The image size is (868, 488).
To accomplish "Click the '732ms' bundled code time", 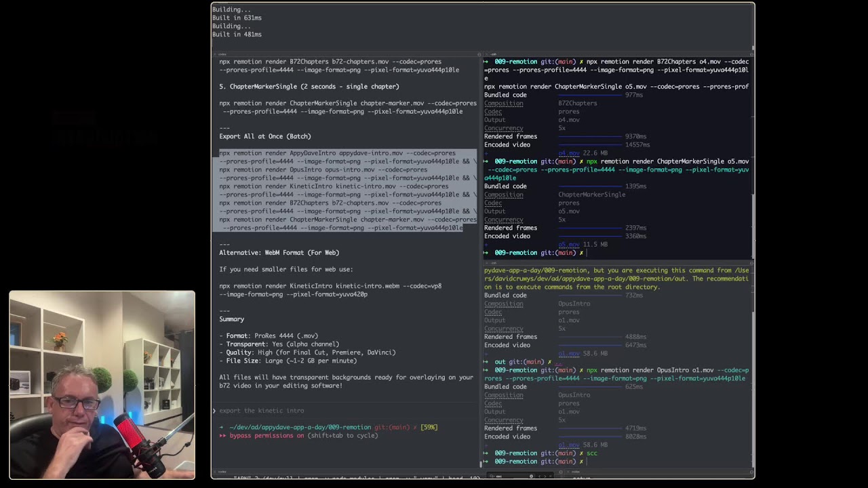I will 634,296.
